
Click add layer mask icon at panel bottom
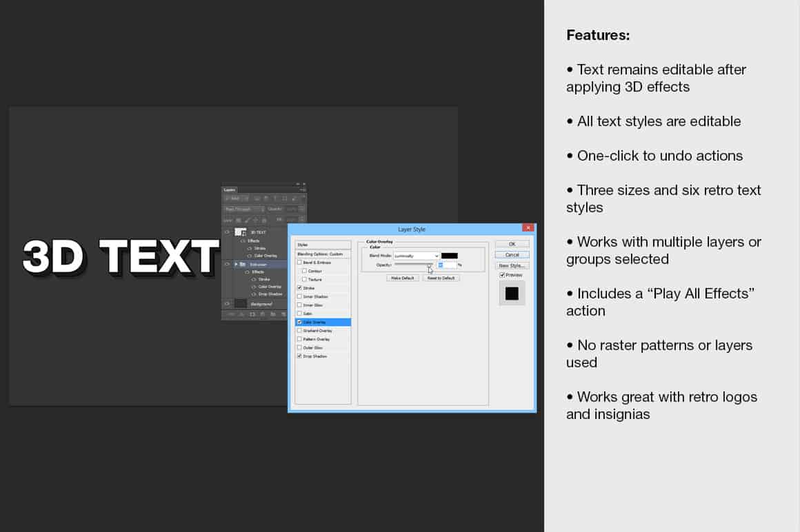click(252, 314)
